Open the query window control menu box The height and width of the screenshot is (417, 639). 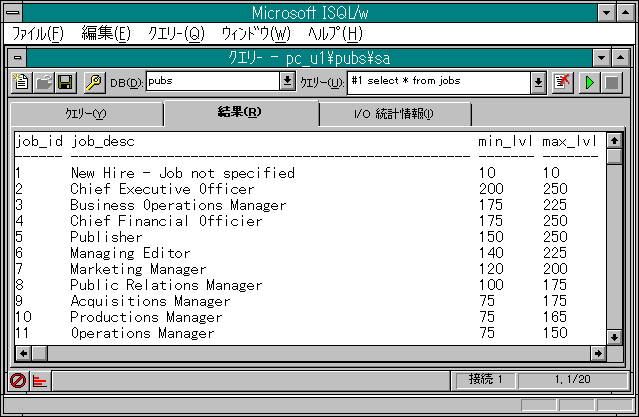coord(18,58)
